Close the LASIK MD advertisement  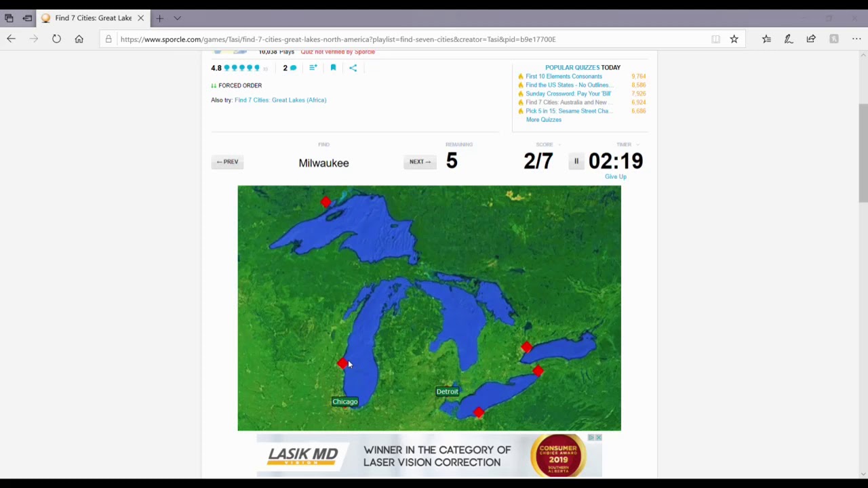[598, 438]
